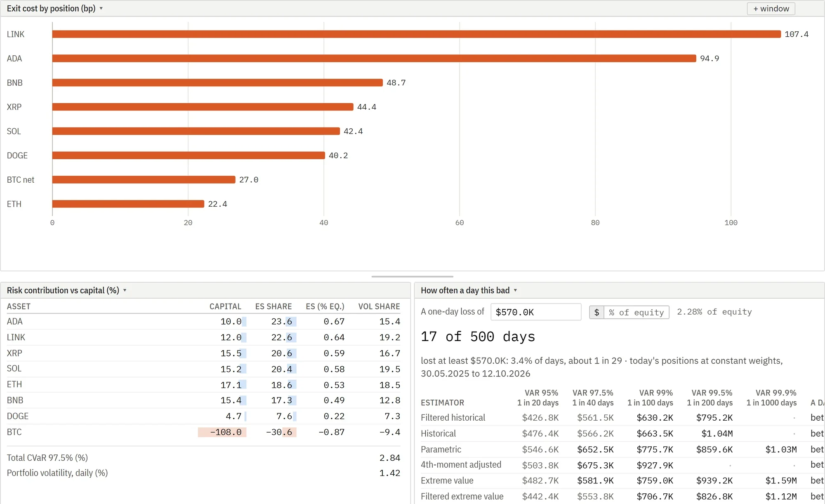Select the Filtered historical estimator row
The image size is (825, 504).
622,418
